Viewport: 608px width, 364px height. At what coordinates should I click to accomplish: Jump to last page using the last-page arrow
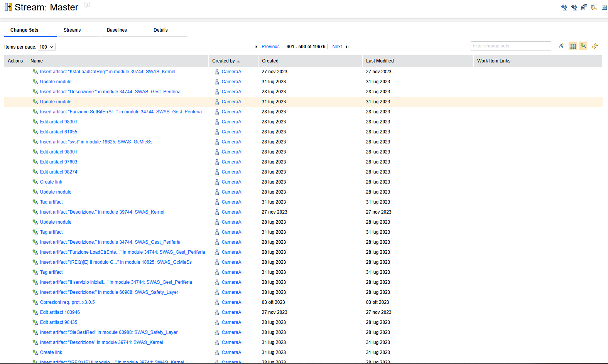coord(347,47)
